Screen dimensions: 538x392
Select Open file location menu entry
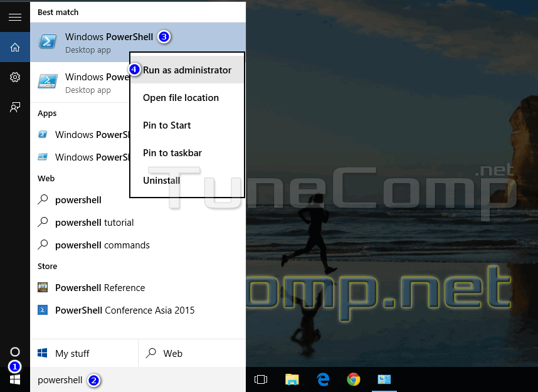point(187,98)
